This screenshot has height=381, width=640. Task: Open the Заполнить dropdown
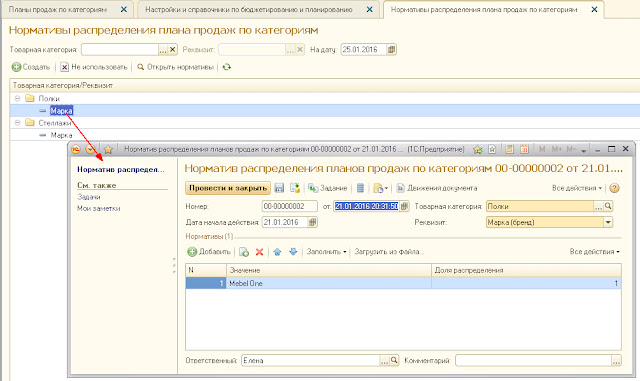[326, 252]
